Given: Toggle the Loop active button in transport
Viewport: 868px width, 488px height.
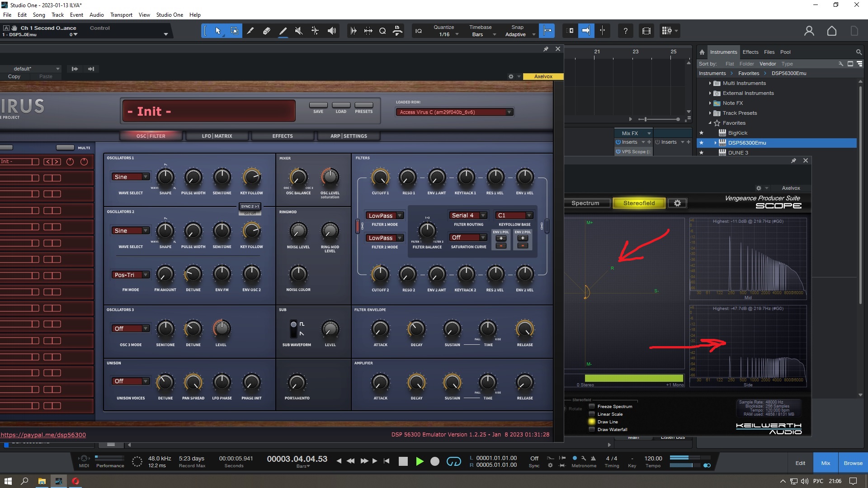Looking at the screenshot, I should [454, 461].
